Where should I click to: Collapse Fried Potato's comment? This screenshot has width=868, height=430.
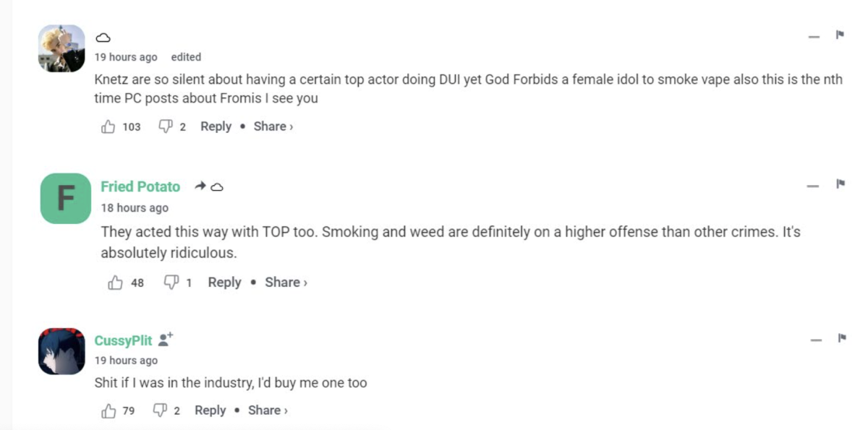tap(813, 186)
